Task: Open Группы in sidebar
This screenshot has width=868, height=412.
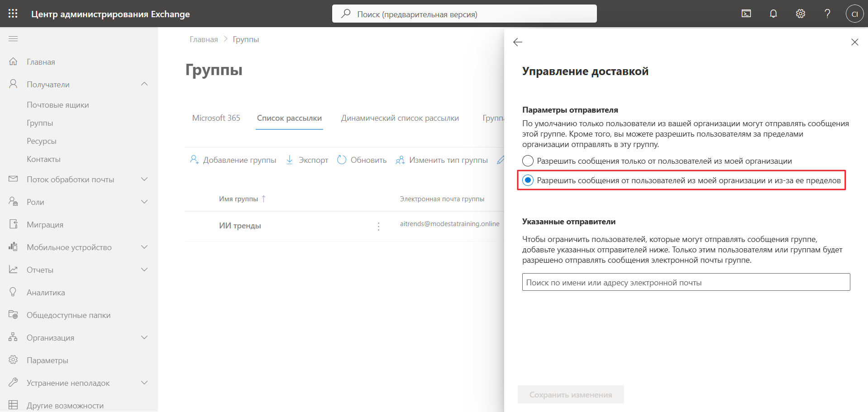Action: click(x=40, y=123)
